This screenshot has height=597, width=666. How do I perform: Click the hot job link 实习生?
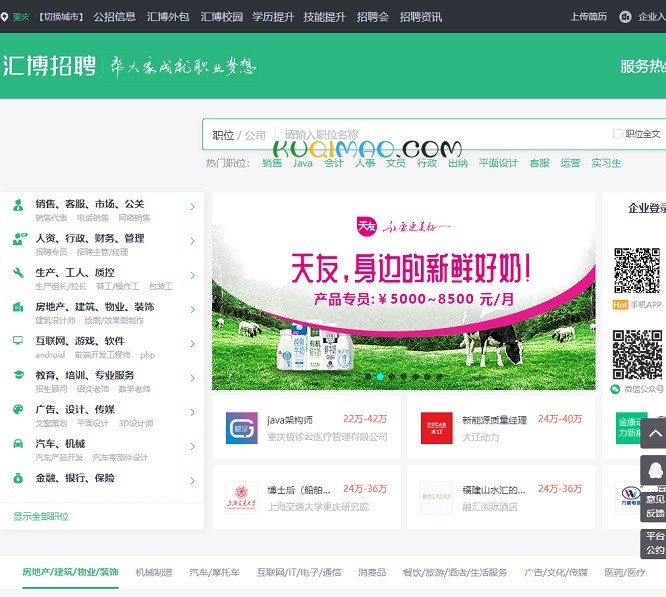606,163
